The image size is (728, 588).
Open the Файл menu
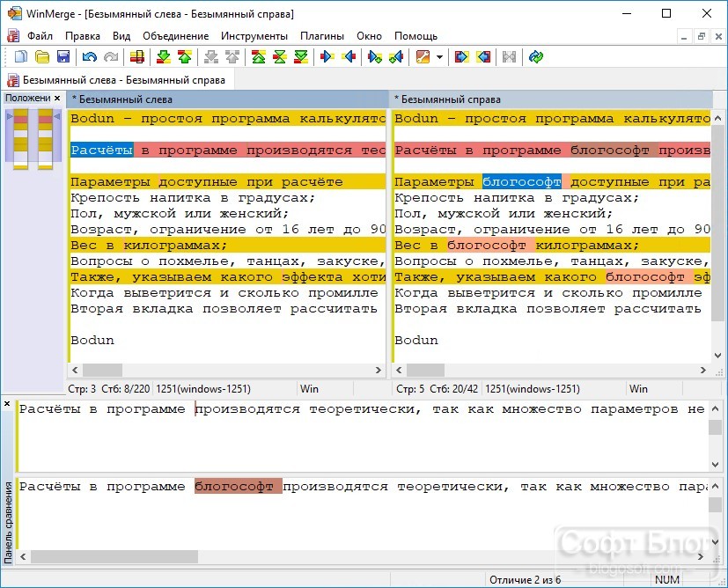[x=40, y=36]
